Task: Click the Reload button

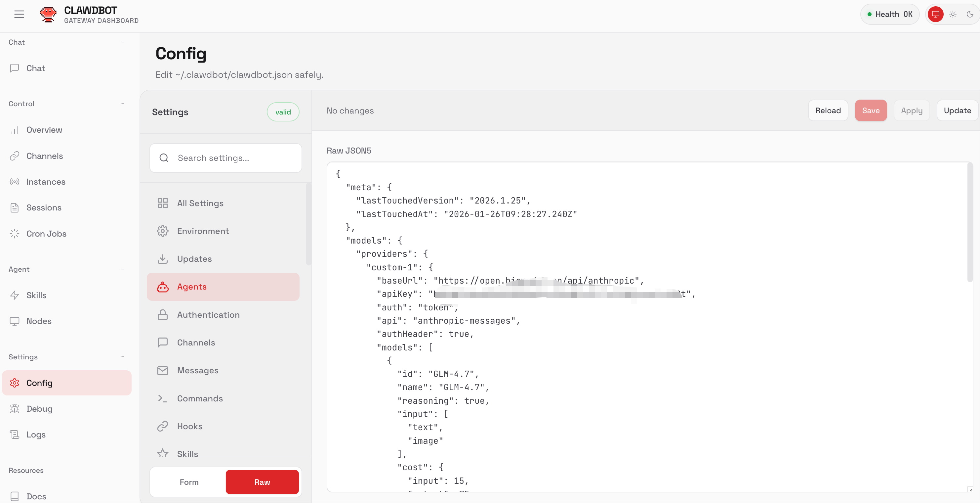Action: (828, 111)
